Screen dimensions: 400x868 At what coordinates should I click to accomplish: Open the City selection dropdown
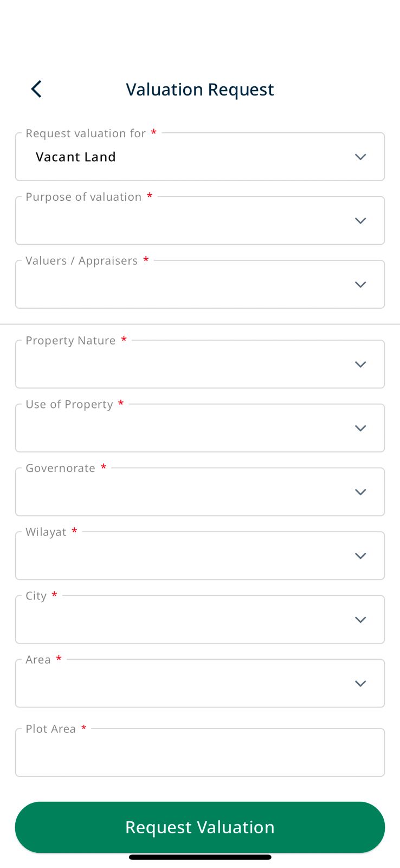tap(200, 619)
